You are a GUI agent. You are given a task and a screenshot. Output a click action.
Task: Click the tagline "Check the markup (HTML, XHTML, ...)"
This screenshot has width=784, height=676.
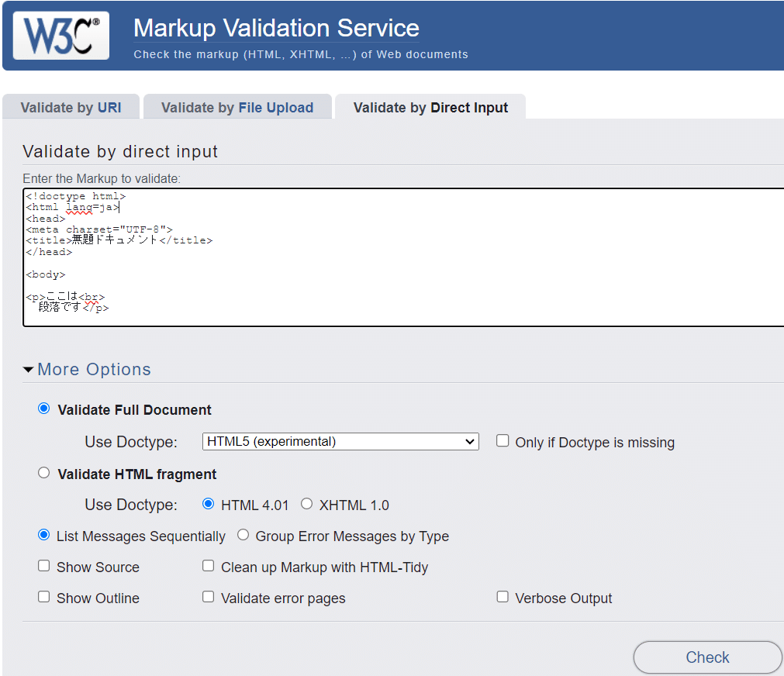coord(301,54)
